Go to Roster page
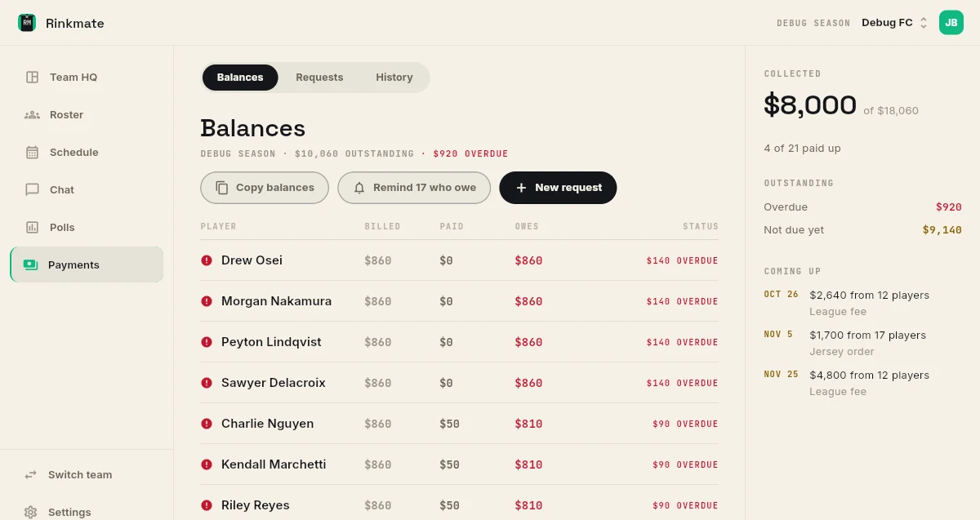This screenshot has width=980, height=520. 87,114
